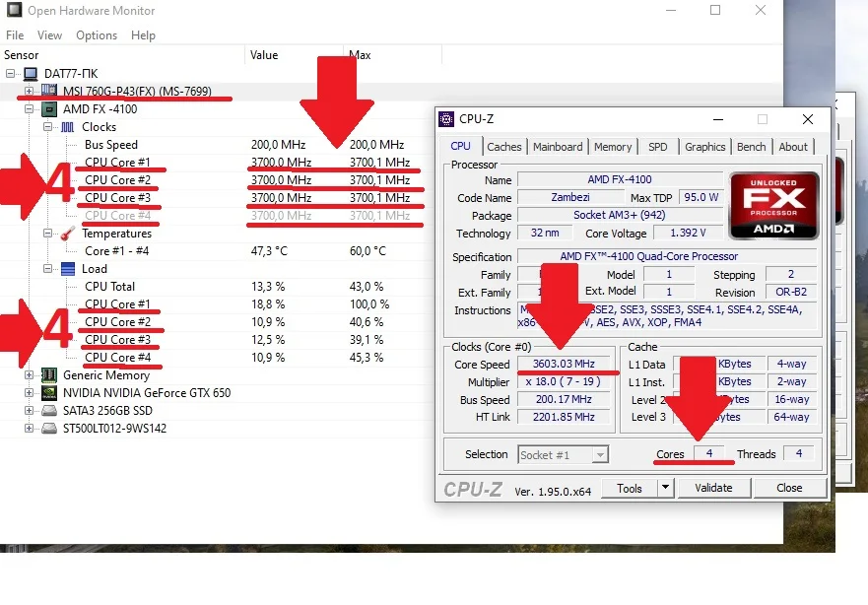Click the Code Name value Zambezi

(x=570, y=198)
